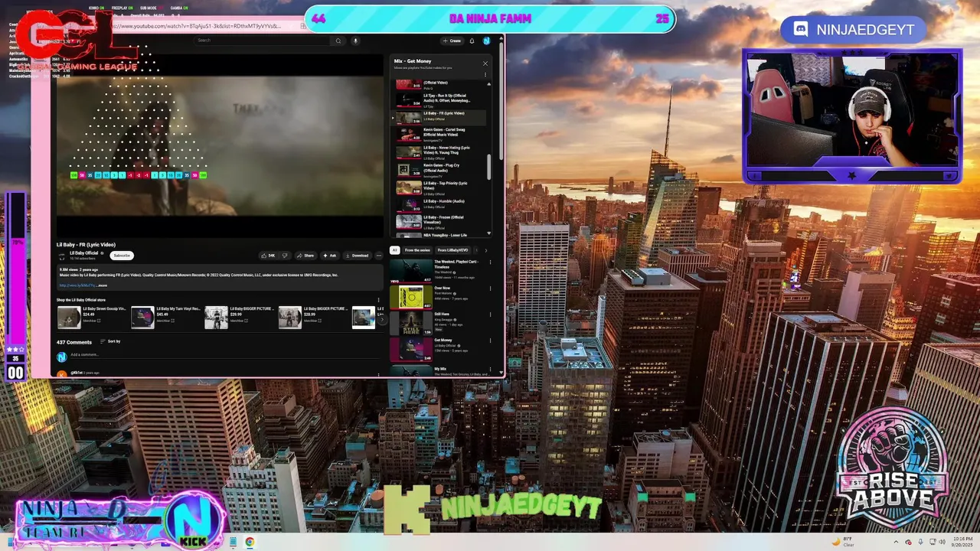Open Shop the Lil Baby store options menu
Viewport: 980px width, 551px height.
tap(378, 300)
